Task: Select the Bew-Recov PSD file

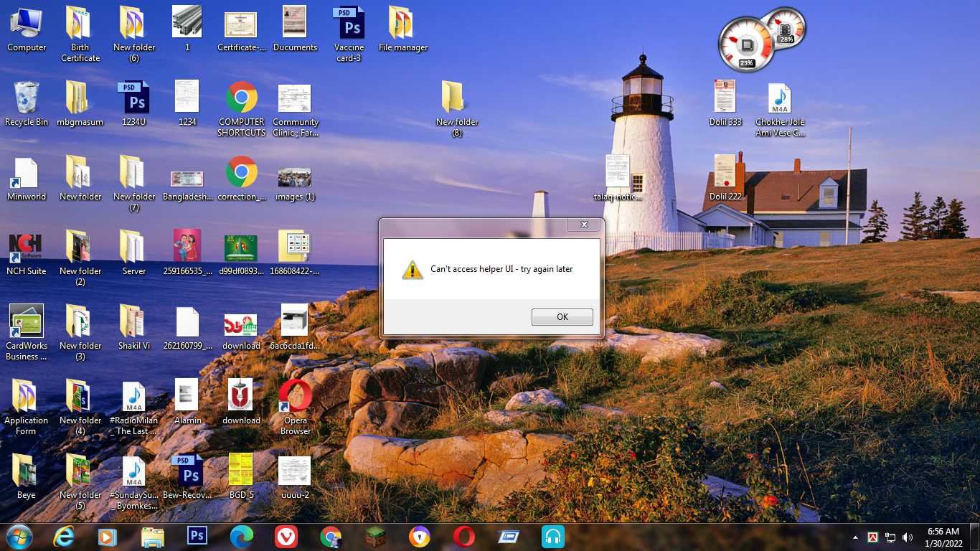Action: point(187,476)
